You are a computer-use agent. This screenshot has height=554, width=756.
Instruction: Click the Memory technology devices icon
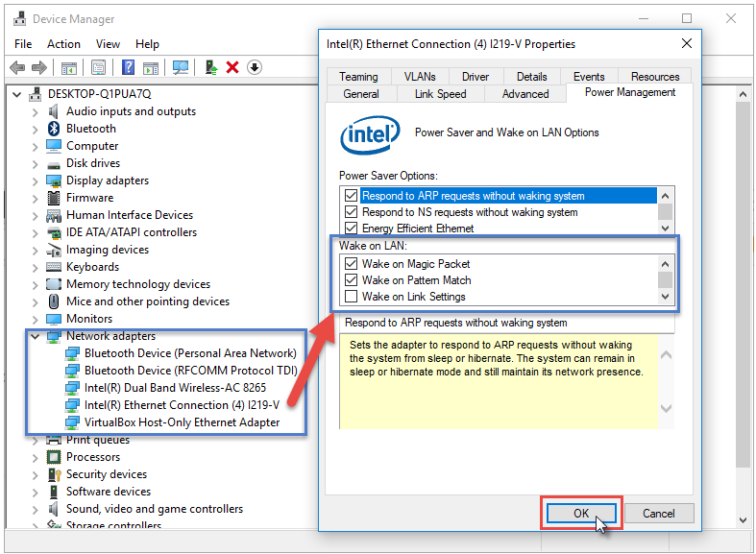click(x=54, y=284)
